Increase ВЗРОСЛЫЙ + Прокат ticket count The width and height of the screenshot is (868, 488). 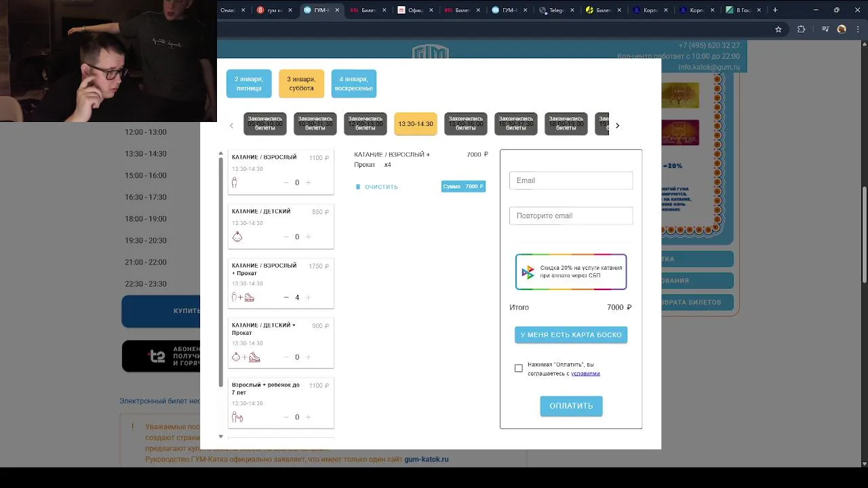pyautogui.click(x=309, y=298)
